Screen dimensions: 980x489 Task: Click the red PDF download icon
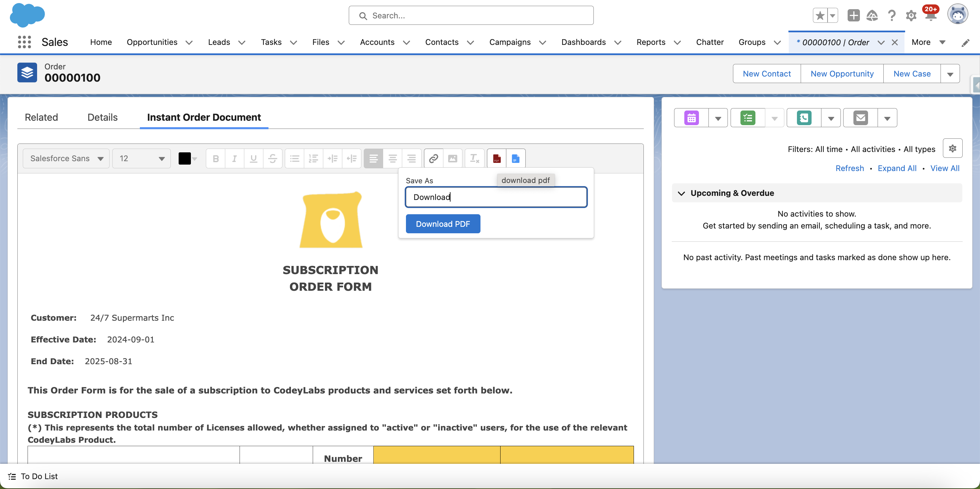click(x=496, y=158)
